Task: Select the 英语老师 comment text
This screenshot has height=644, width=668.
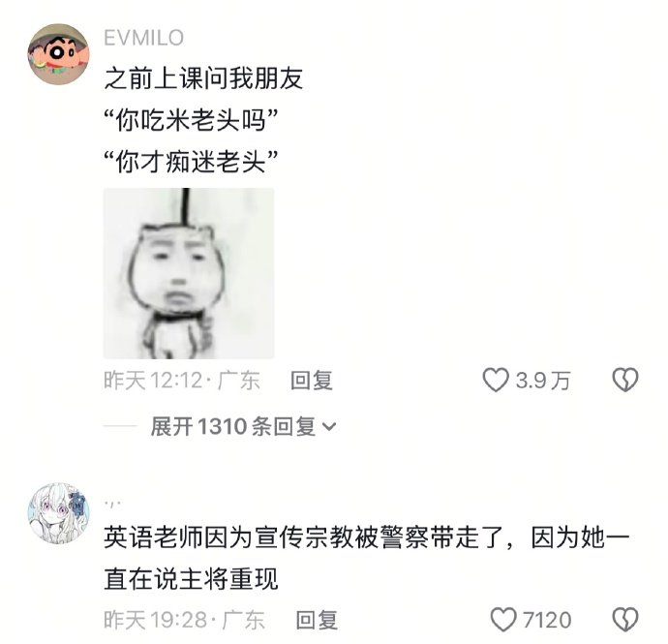Action: coord(366,559)
